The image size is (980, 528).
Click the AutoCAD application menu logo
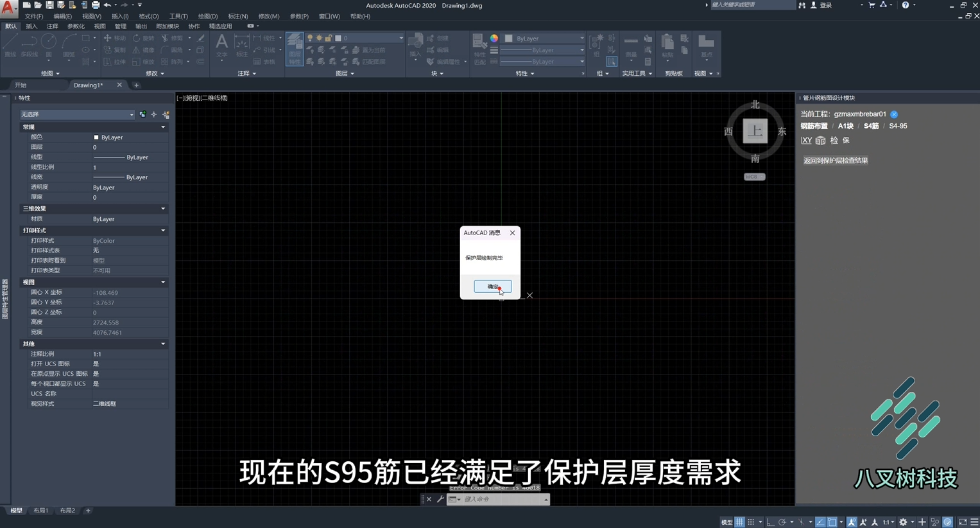click(9, 8)
